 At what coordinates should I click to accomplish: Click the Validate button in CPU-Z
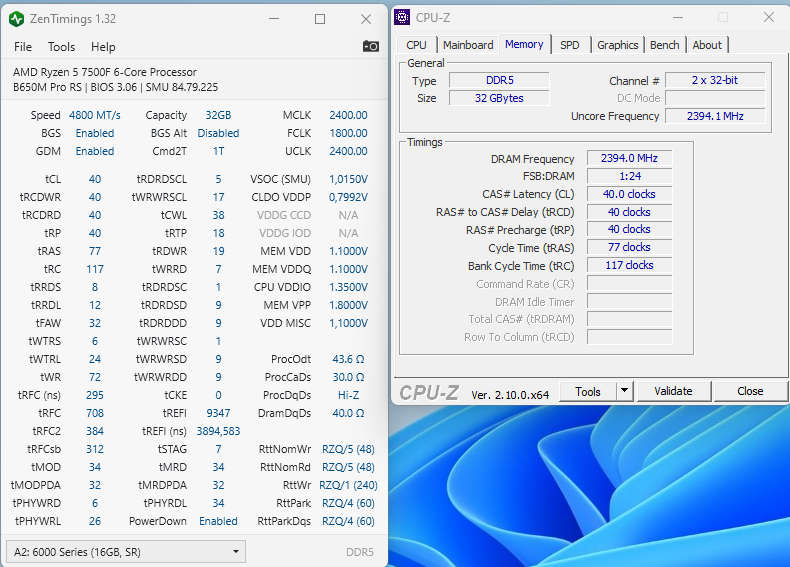[x=674, y=391]
